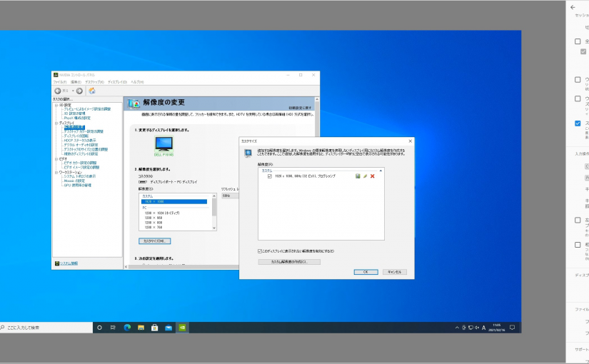Click the resolution list scrollbar down arrow
Viewport: 589px width, 364px height.
[214, 228]
